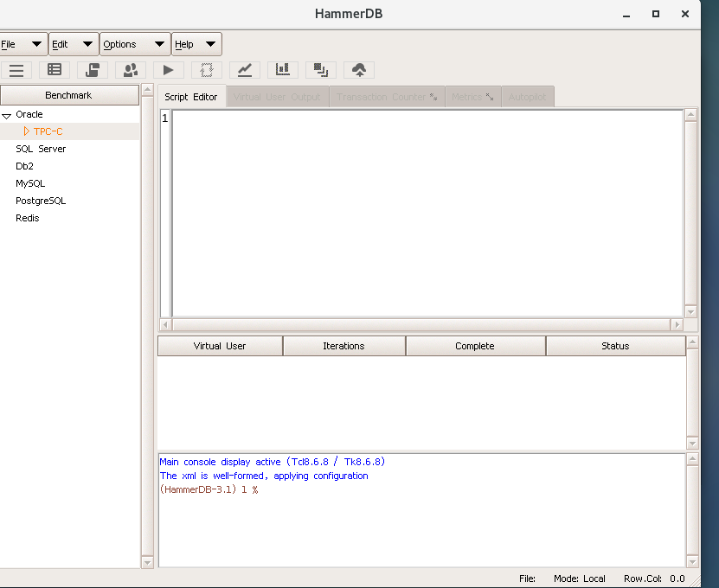Screen dimensions: 719x588
Task: Maximize the HammerDB window
Action: pyautogui.click(x=656, y=14)
